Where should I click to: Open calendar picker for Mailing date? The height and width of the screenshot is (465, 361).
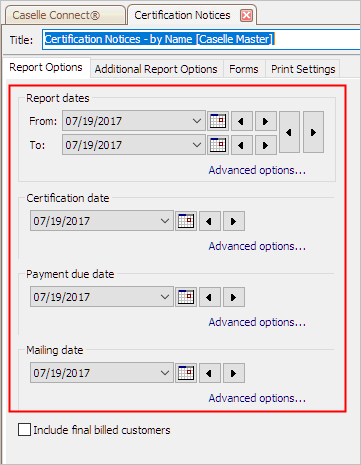click(186, 373)
